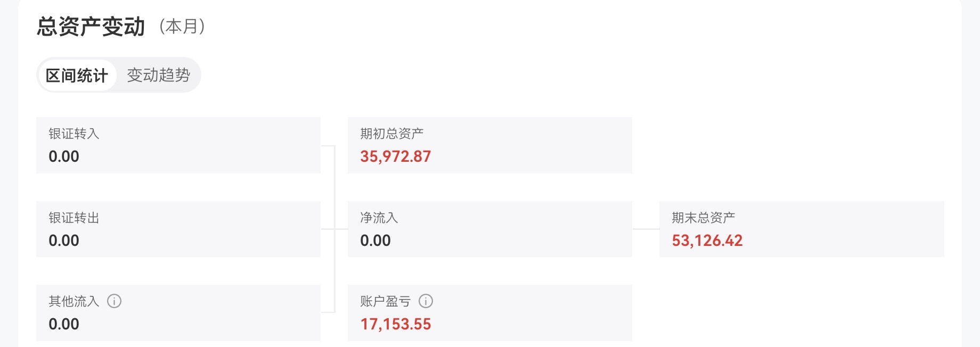Click the 17,153.55 profit value
This screenshot has width=980, height=347.
click(x=396, y=324)
